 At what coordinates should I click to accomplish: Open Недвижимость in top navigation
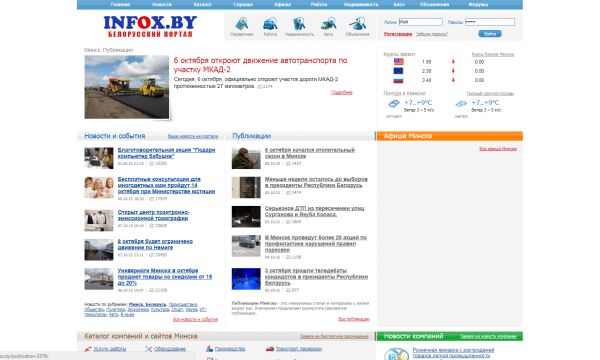tap(361, 5)
